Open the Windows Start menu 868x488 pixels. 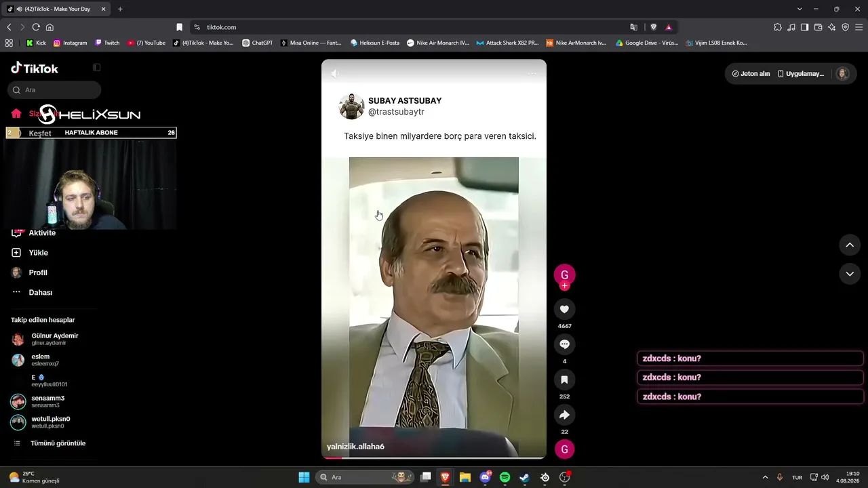click(304, 477)
